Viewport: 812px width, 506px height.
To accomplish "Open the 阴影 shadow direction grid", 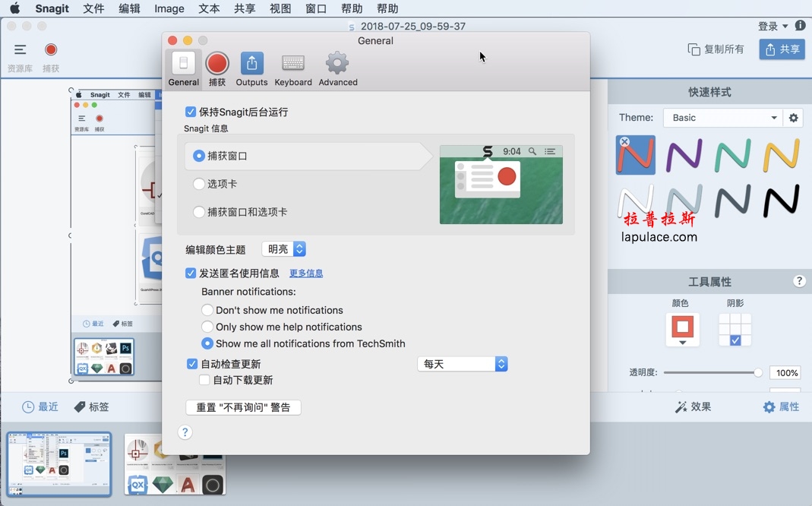I will [735, 330].
